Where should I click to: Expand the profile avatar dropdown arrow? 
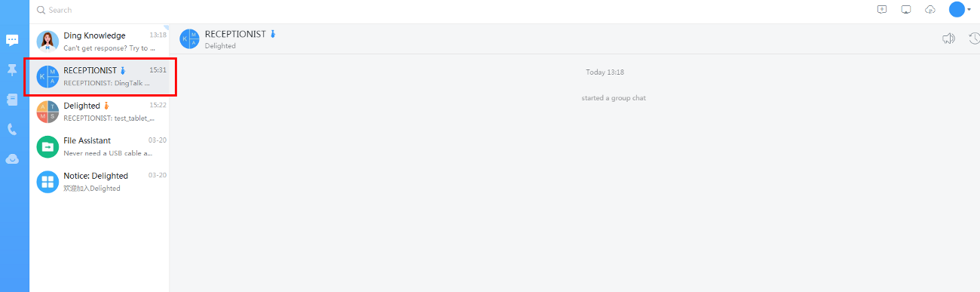pyautogui.click(x=969, y=10)
